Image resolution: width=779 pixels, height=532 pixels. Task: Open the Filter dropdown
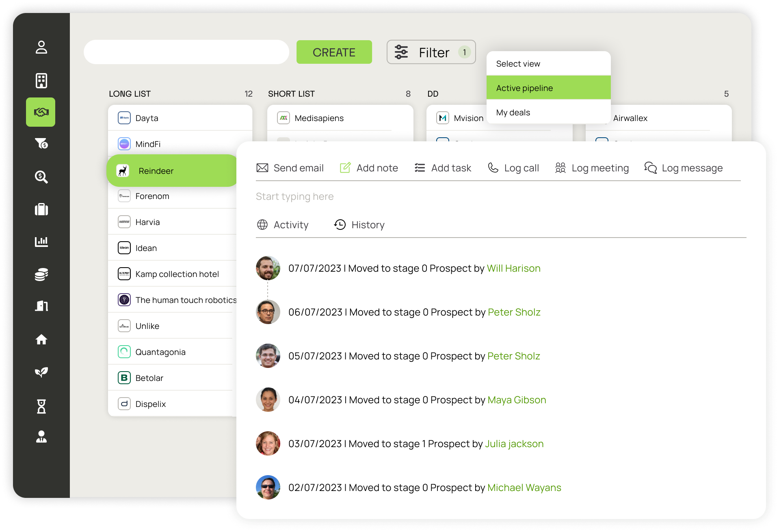tap(431, 52)
